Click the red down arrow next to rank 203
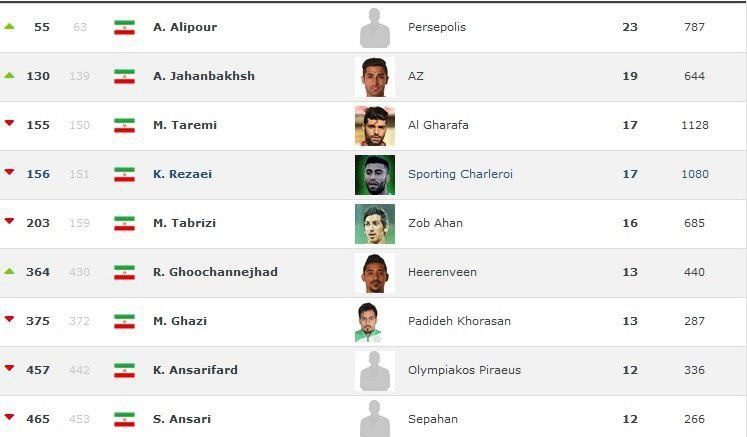Image resolution: width=747 pixels, height=437 pixels. tap(9, 221)
